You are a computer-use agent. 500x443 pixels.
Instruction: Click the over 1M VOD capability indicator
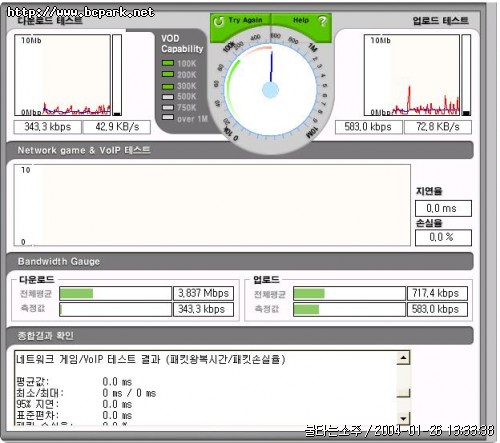(168, 117)
